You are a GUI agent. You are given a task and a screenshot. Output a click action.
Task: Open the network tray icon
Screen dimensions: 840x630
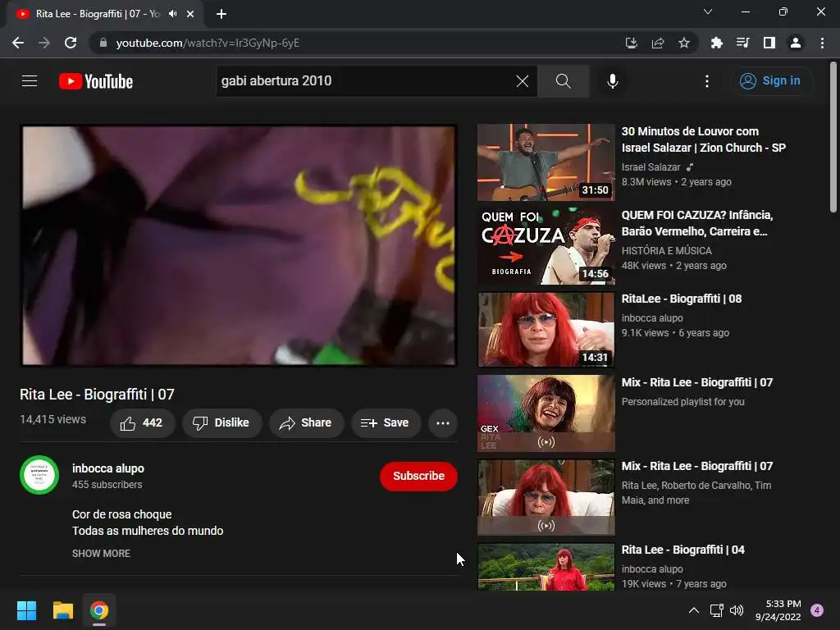pos(716,610)
